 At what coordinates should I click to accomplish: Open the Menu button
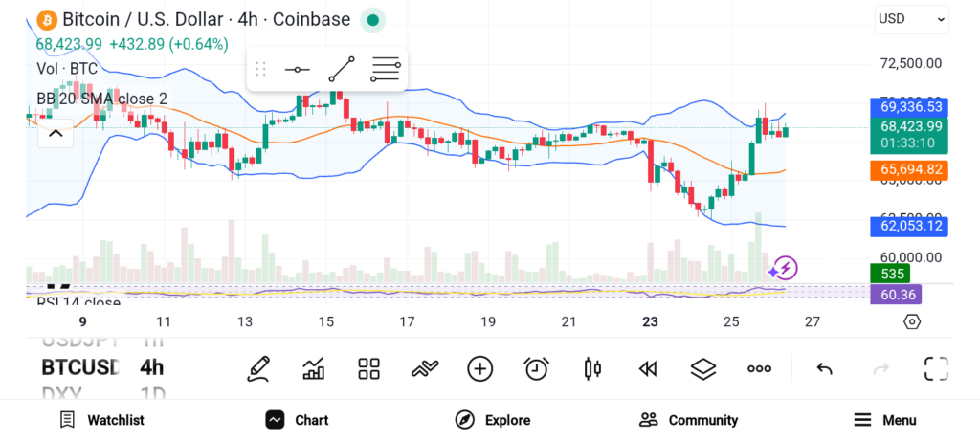tap(885, 420)
